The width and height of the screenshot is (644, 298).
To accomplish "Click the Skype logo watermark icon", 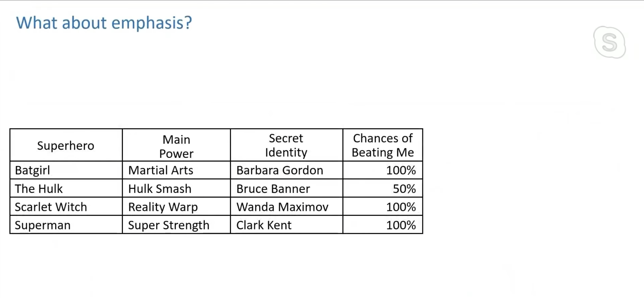I will point(609,42).
